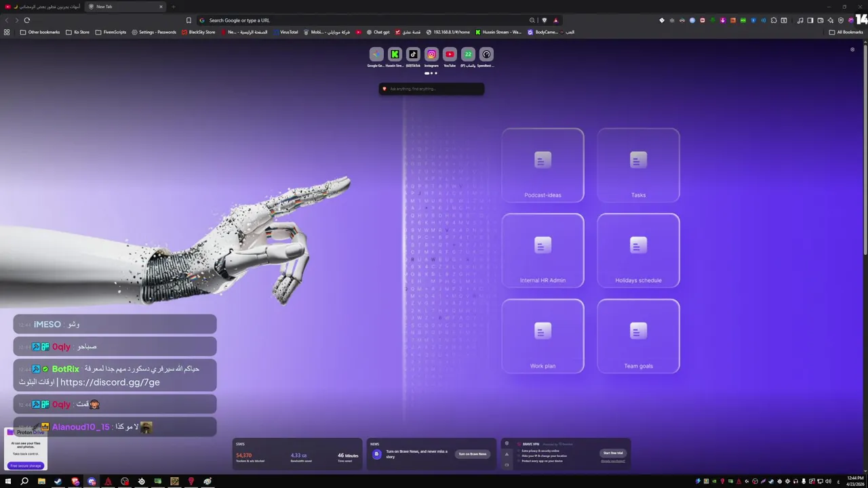Open the Other bookmarks folder

(x=40, y=32)
